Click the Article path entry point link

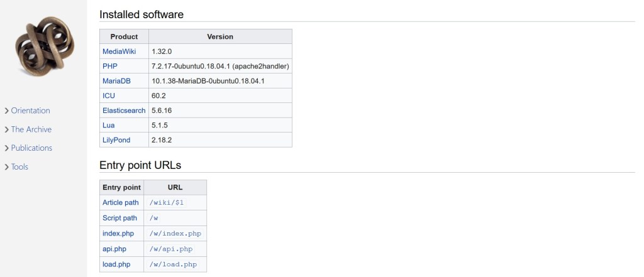tap(121, 203)
